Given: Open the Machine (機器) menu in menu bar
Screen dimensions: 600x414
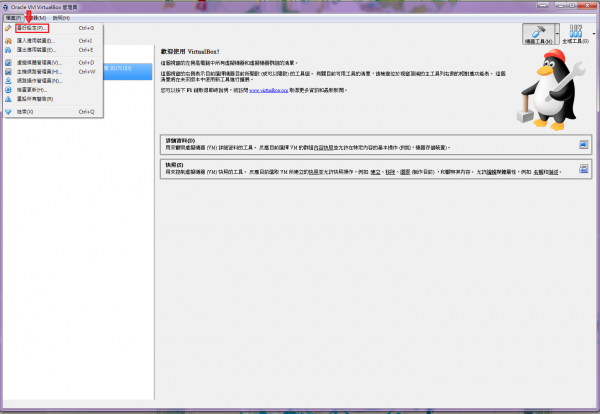Looking at the screenshot, I should pyautogui.click(x=36, y=18).
